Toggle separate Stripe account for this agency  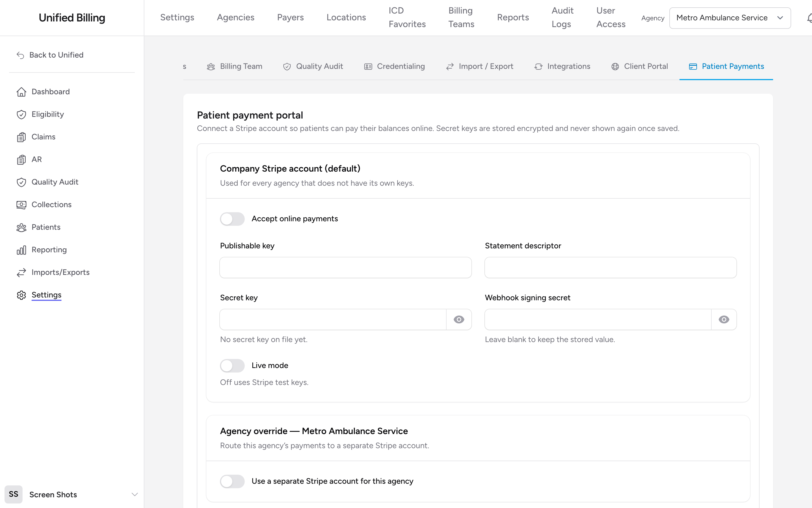tap(232, 481)
